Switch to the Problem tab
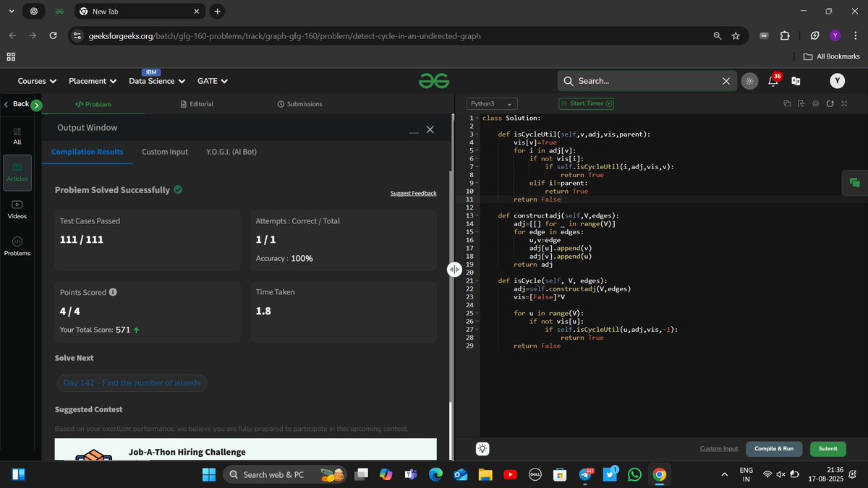Image resolution: width=868 pixels, height=488 pixels. pos(93,104)
